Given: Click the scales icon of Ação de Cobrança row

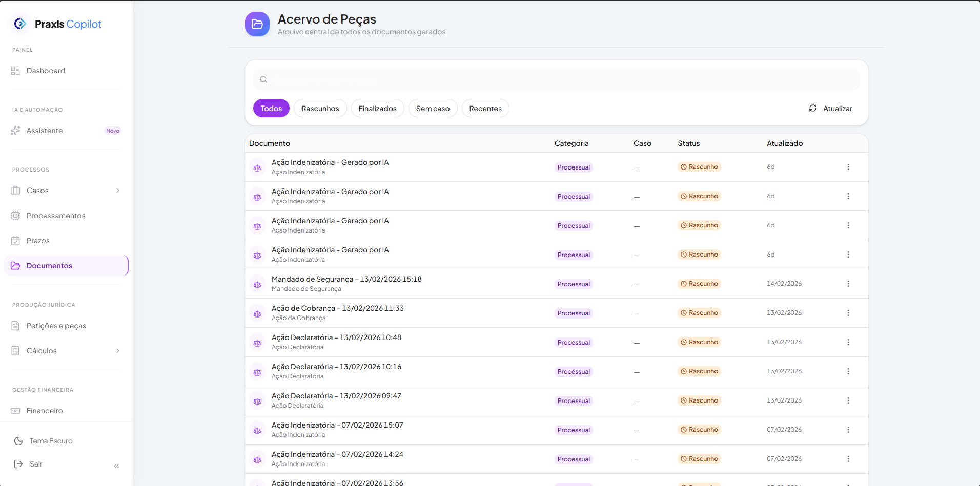Looking at the screenshot, I should [257, 313].
